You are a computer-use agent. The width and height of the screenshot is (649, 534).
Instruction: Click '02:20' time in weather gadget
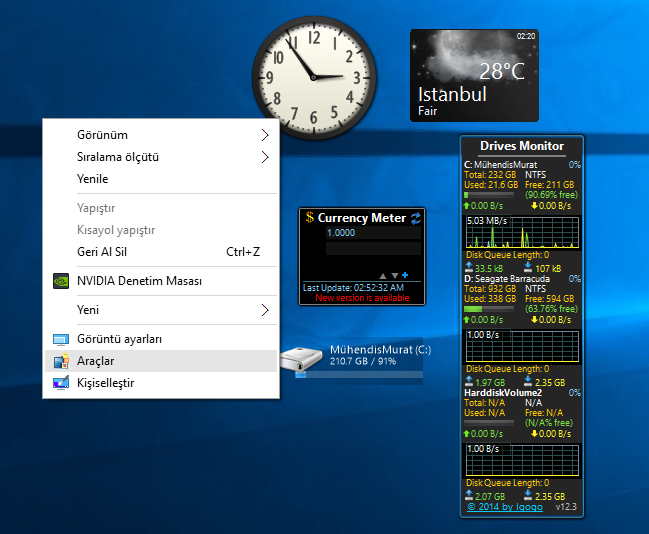click(x=526, y=36)
